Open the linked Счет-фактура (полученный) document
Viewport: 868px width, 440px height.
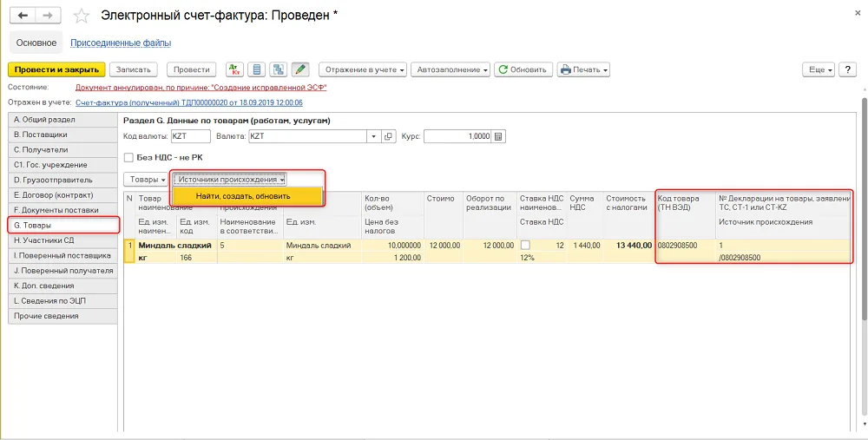[x=188, y=102]
